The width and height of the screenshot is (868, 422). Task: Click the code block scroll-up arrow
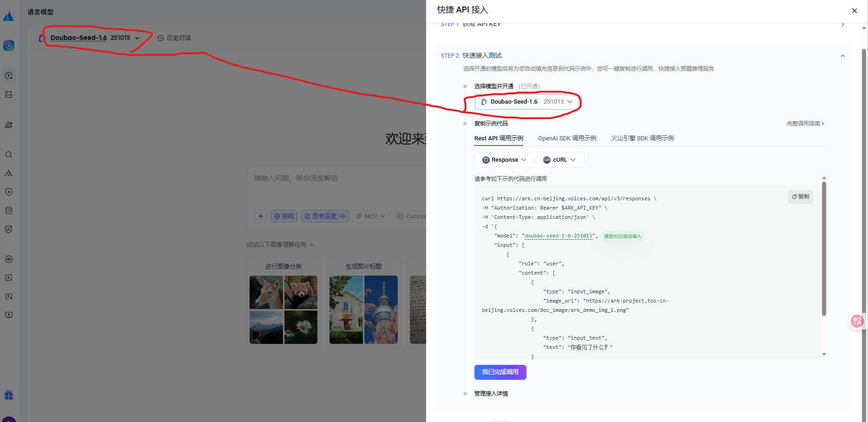(824, 178)
